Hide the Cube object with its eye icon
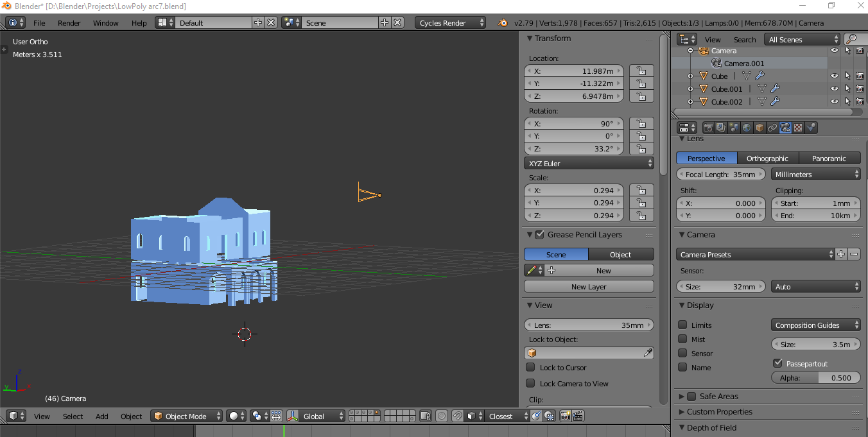The height and width of the screenshot is (437, 868). (x=835, y=76)
